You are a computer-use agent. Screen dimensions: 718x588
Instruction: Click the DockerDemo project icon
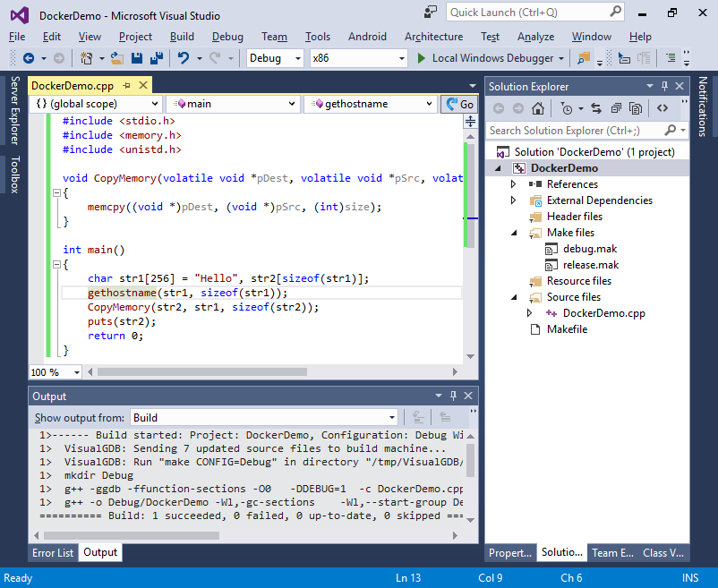[519, 168]
